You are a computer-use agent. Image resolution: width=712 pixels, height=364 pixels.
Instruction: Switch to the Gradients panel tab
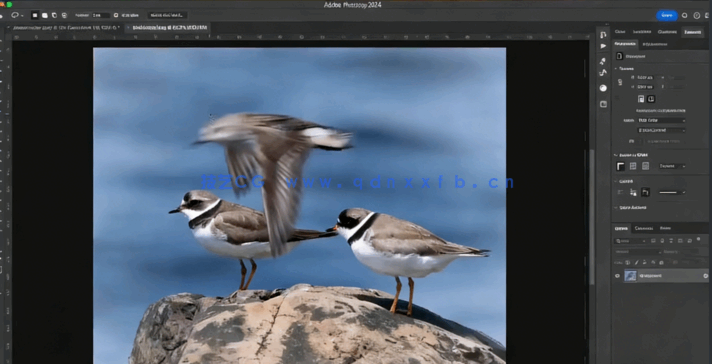click(x=667, y=32)
